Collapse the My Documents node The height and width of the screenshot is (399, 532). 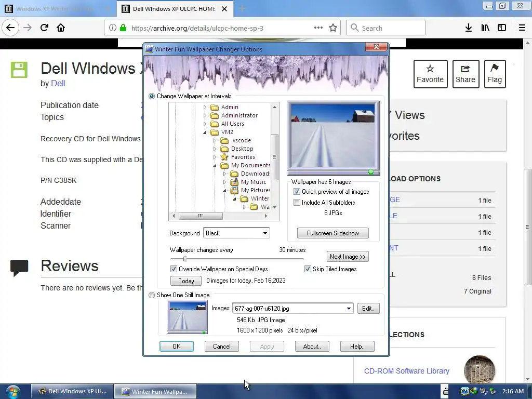(215, 166)
